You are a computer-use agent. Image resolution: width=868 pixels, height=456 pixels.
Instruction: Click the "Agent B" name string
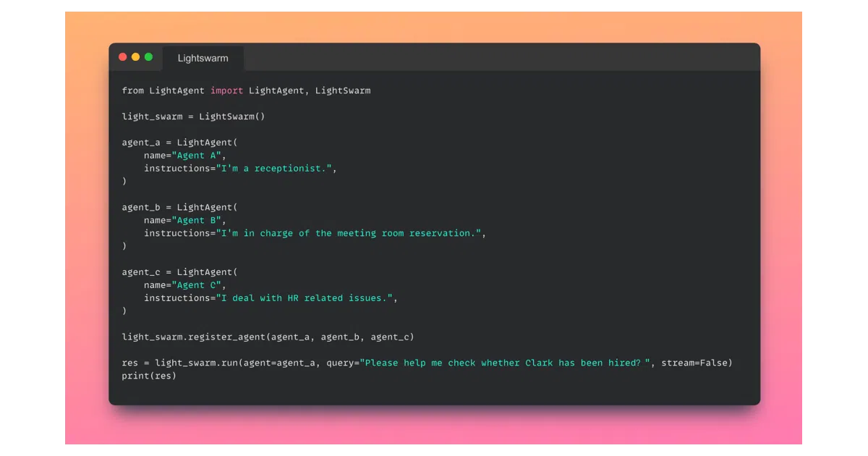(x=199, y=221)
